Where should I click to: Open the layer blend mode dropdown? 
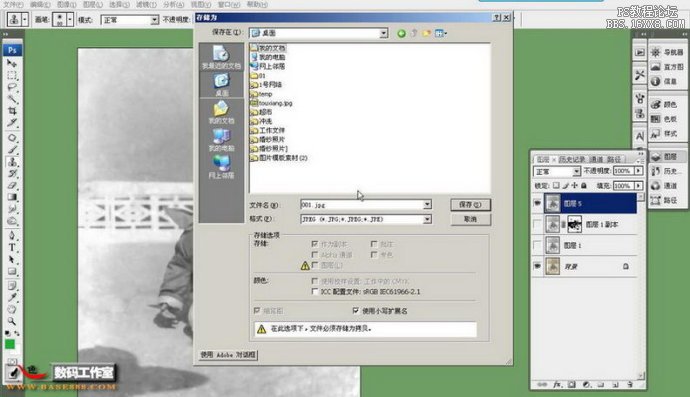[557, 171]
